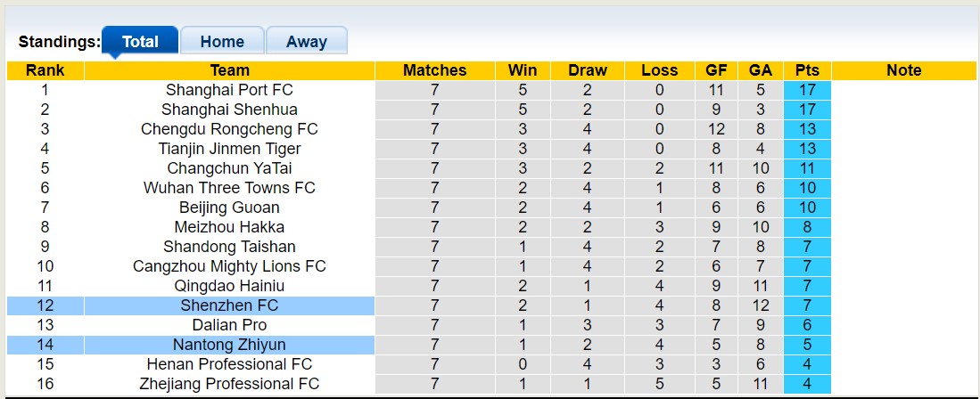Switch to the Home standings tab

[222, 41]
